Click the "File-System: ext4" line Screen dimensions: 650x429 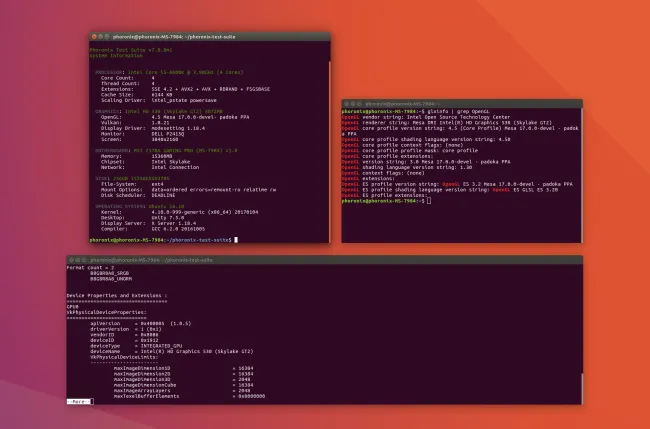(x=132, y=184)
